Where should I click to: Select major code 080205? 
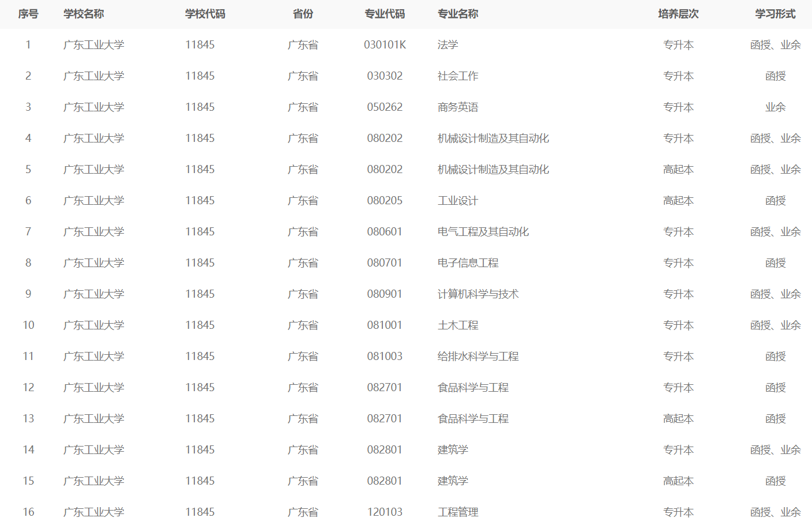point(385,201)
